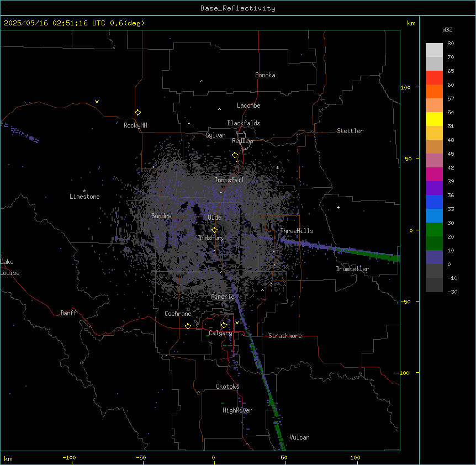Click the Lacombe city label
The image size is (476, 465).
point(248,105)
